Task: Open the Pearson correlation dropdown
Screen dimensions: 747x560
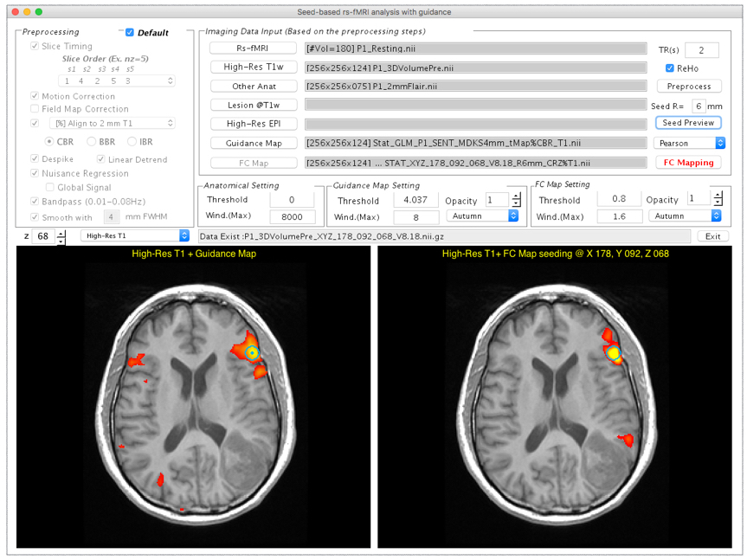Action: coord(689,143)
